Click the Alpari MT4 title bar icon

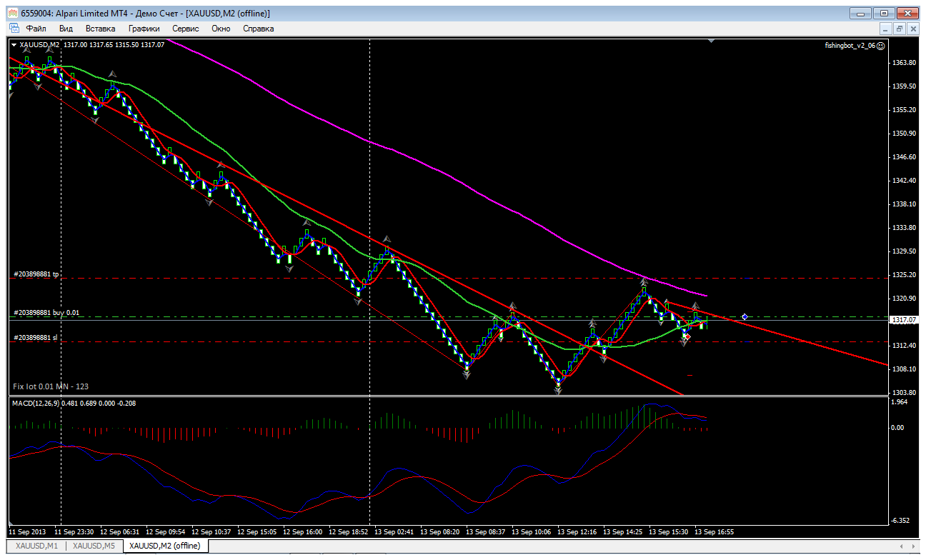click(x=12, y=13)
